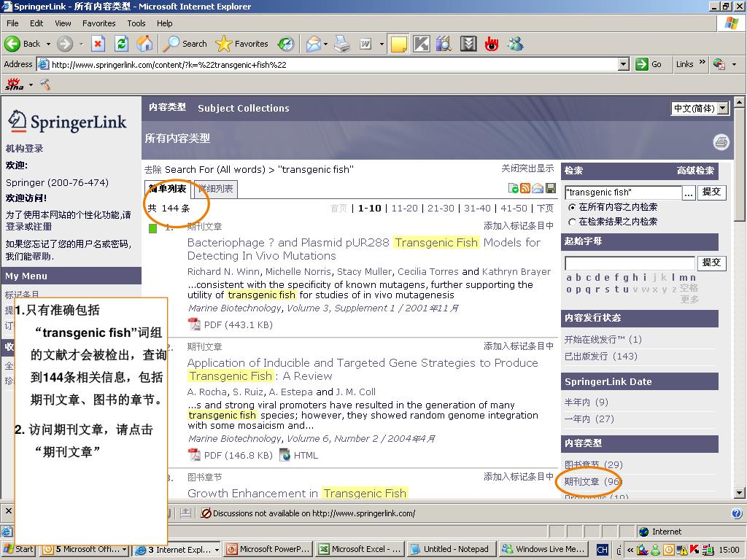This screenshot has width=747, height=560.
Task: Click the Edit with Word toolbar icon
Action: coord(365,44)
